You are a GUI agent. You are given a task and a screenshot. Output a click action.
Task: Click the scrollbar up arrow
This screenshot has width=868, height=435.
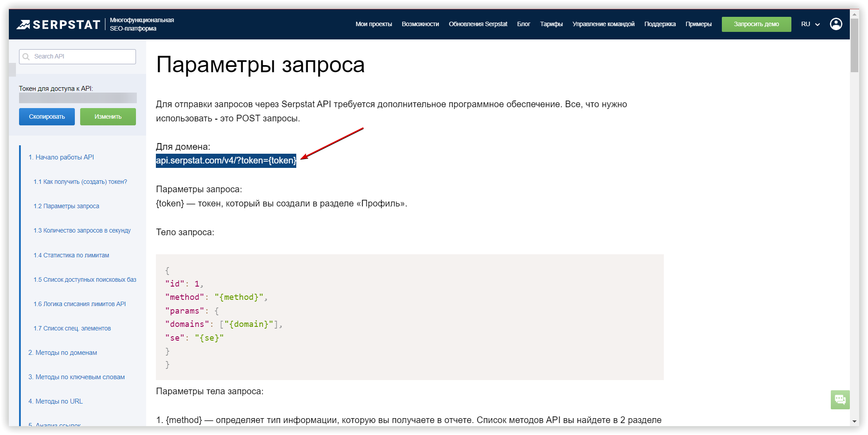855,14
